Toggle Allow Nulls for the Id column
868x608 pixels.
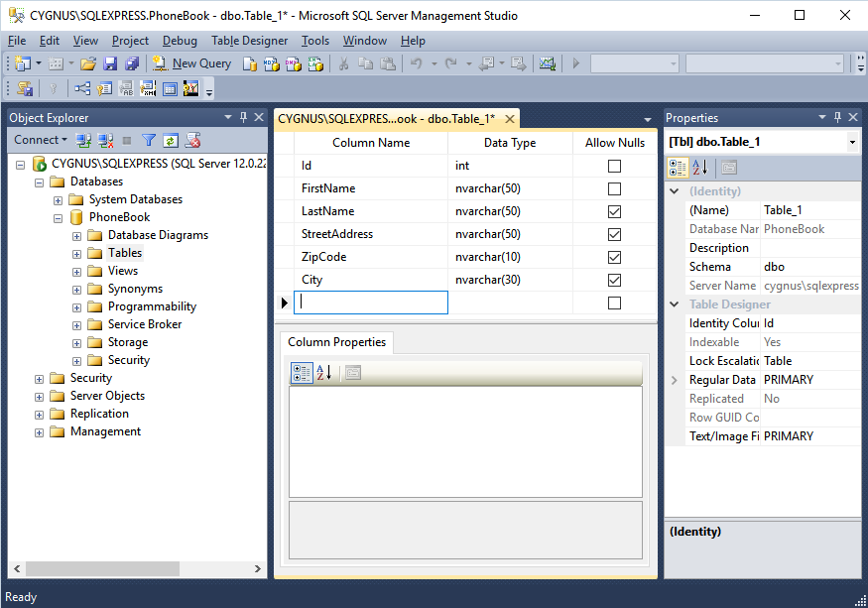pyautogui.click(x=614, y=166)
